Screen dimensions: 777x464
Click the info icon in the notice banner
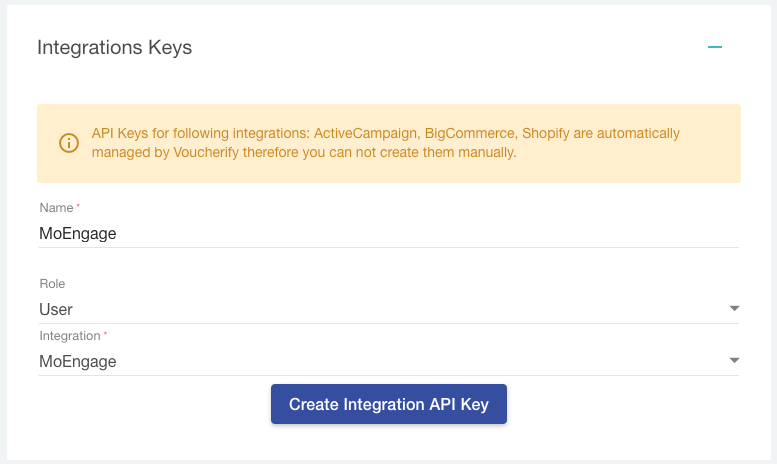69,143
